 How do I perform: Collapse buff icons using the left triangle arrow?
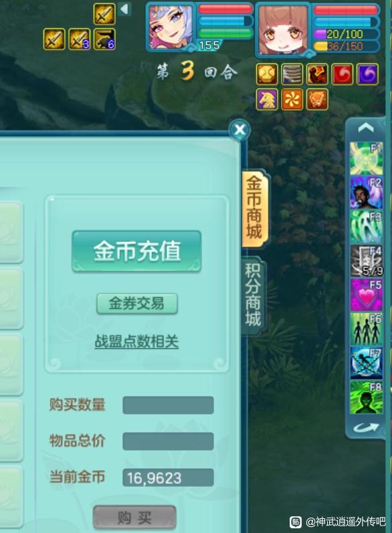pyautogui.click(x=124, y=9)
